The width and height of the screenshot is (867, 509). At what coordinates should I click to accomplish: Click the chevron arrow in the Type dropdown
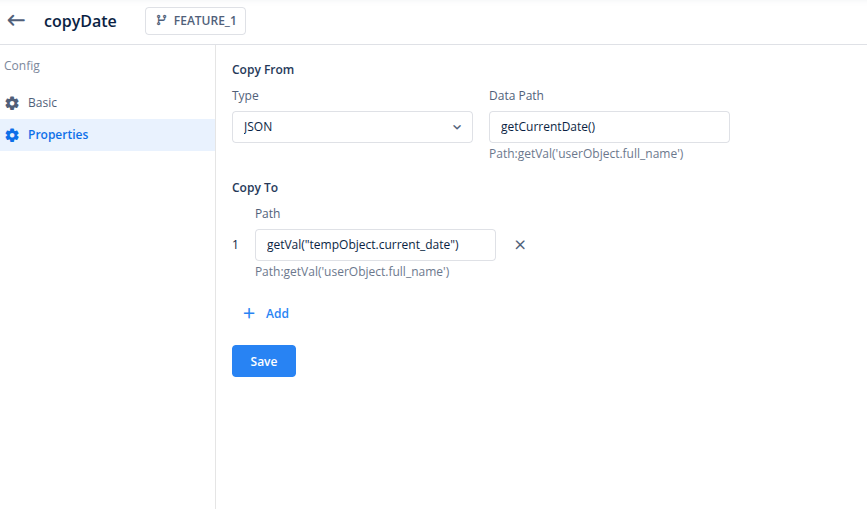pyautogui.click(x=457, y=127)
